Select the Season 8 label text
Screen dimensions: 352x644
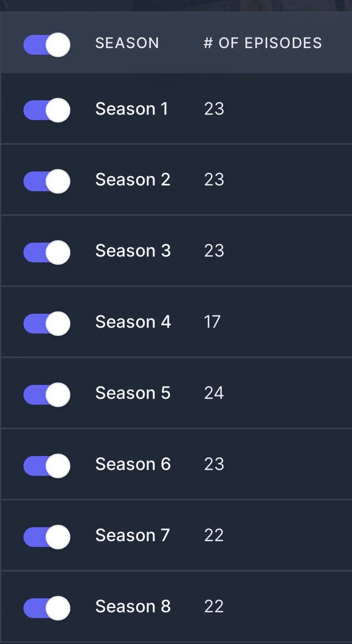(x=133, y=606)
